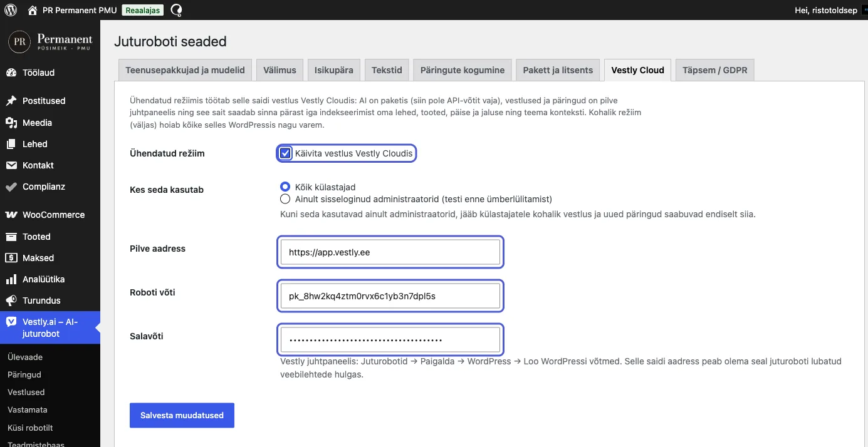Click Salvesta muudatused button
Image resolution: width=868 pixels, height=447 pixels.
click(182, 415)
